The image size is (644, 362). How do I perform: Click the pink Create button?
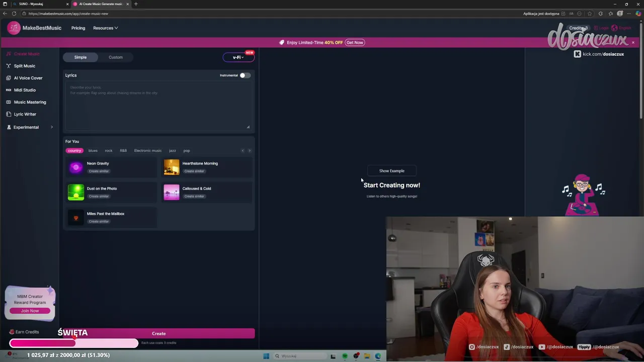tap(158, 333)
